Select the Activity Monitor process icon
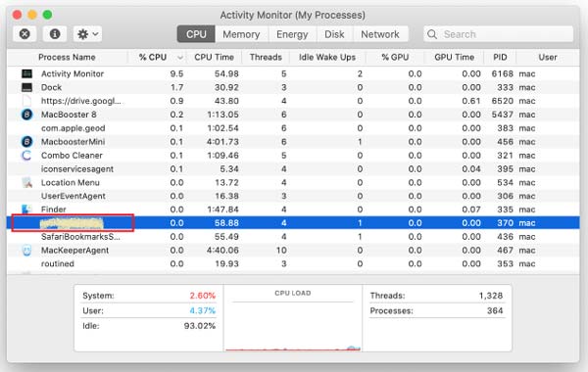Screen dimensions: 588x372 point(26,73)
